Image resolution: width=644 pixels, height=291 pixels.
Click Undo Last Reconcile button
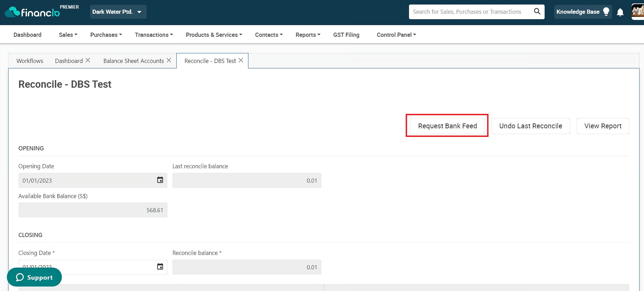(x=530, y=126)
